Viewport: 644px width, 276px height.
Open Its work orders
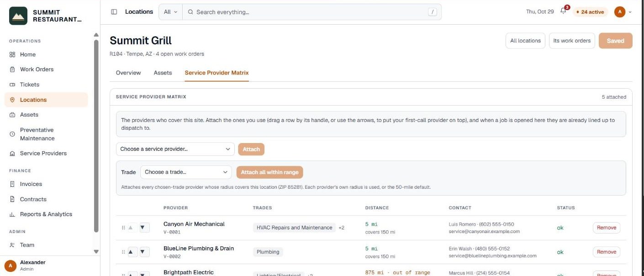tap(572, 41)
